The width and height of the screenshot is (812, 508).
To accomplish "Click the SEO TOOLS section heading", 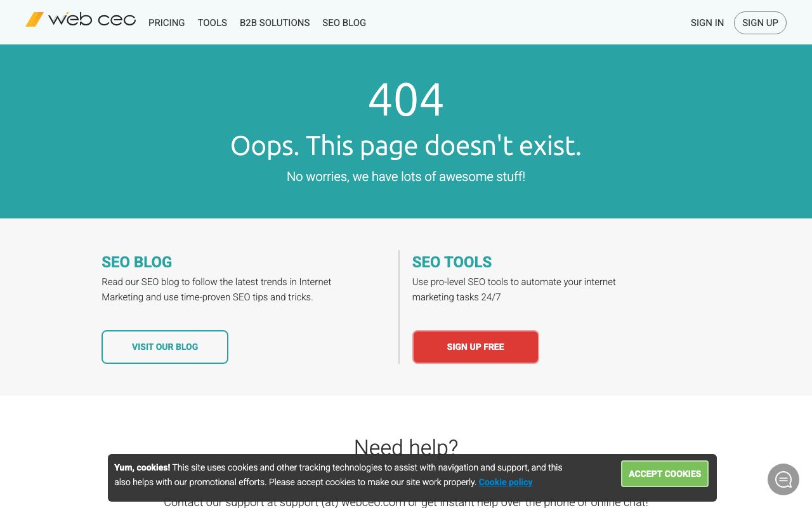I will coord(452,262).
